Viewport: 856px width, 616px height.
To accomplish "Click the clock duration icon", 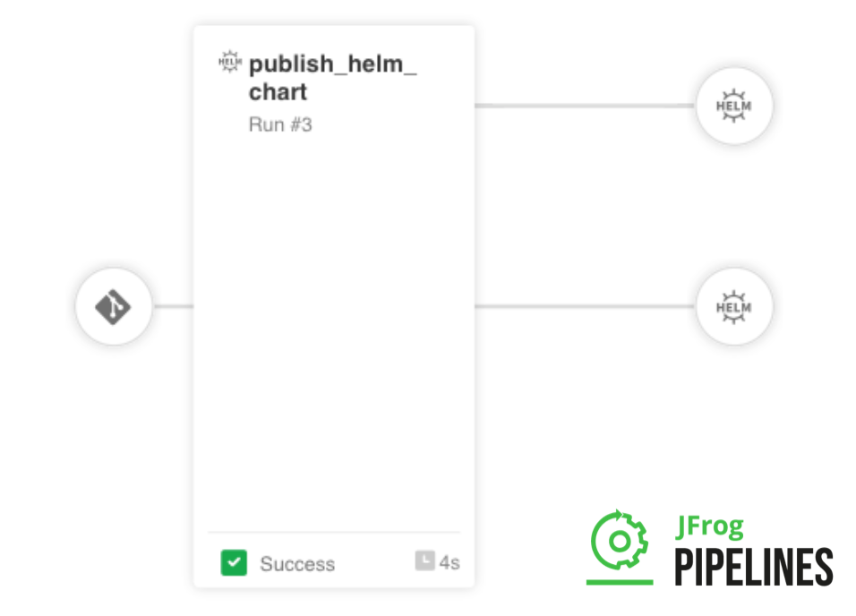I will click(424, 560).
